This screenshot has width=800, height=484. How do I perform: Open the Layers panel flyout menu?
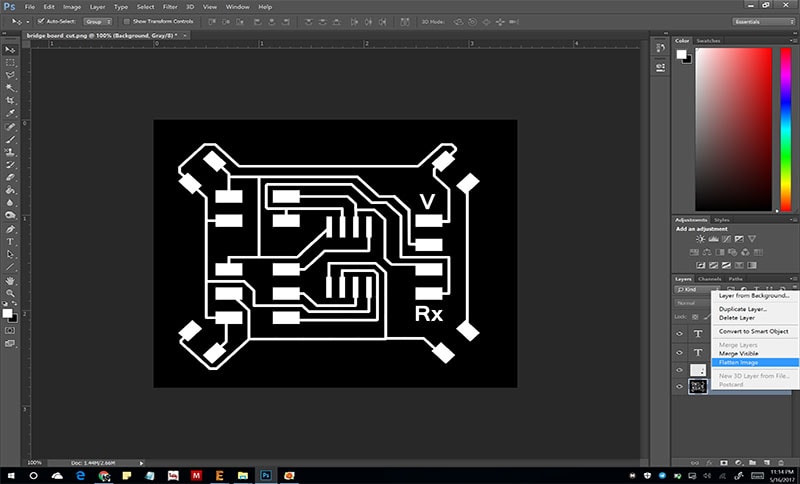pyautogui.click(x=793, y=279)
